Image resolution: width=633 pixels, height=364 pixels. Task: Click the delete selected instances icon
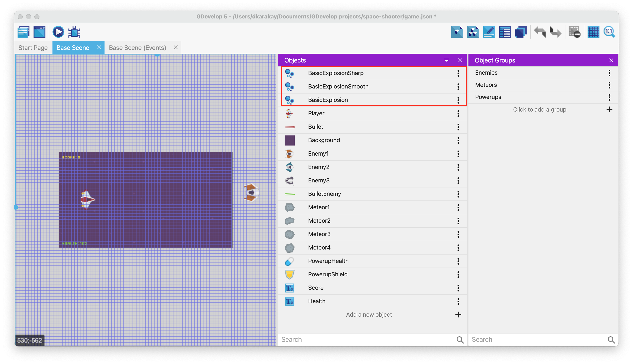click(574, 32)
